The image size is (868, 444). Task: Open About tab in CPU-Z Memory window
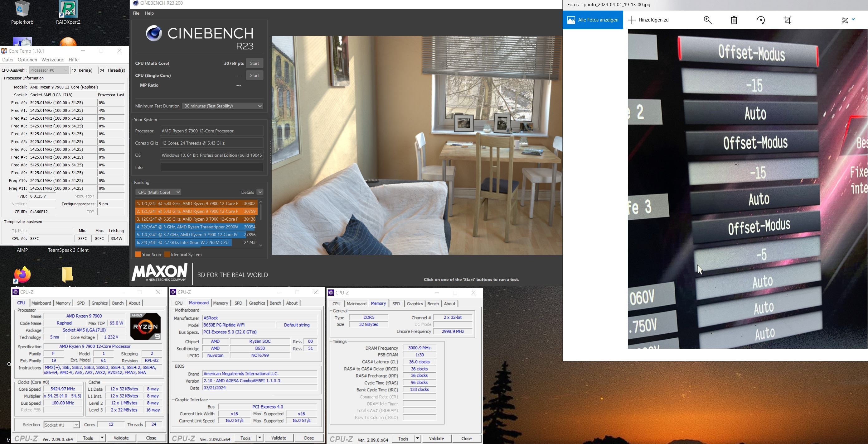point(449,303)
